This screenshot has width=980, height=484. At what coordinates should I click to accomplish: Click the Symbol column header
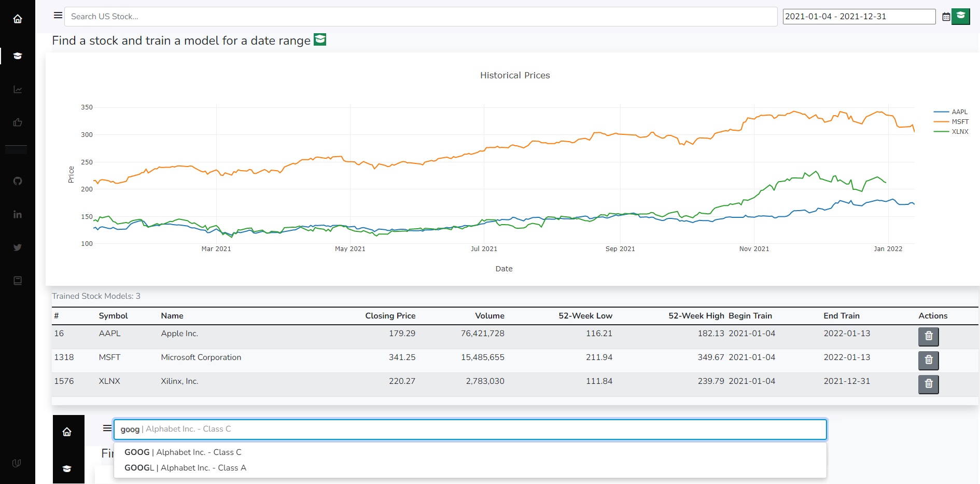113,316
